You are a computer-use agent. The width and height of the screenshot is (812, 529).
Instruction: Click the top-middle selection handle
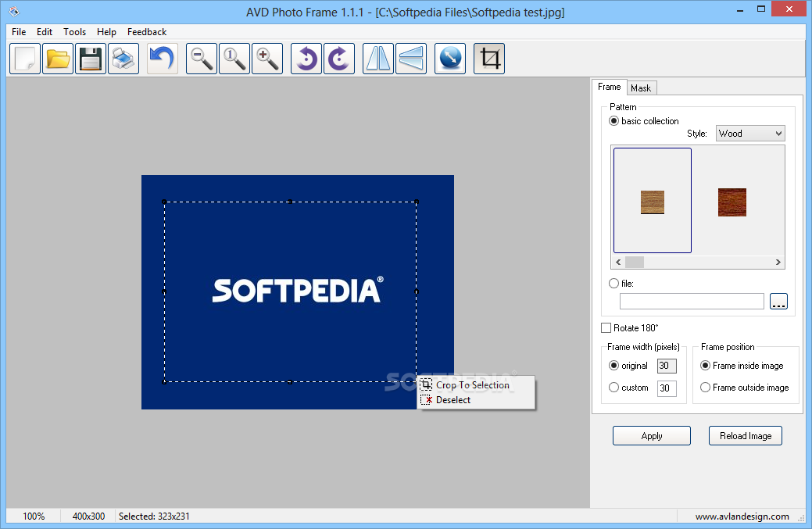[x=290, y=202]
